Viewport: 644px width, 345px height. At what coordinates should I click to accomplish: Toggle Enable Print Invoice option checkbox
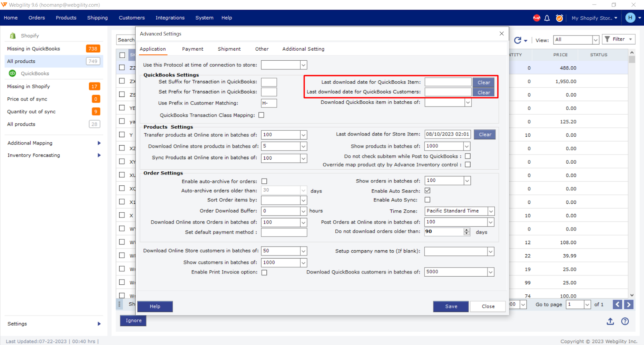[264, 272]
